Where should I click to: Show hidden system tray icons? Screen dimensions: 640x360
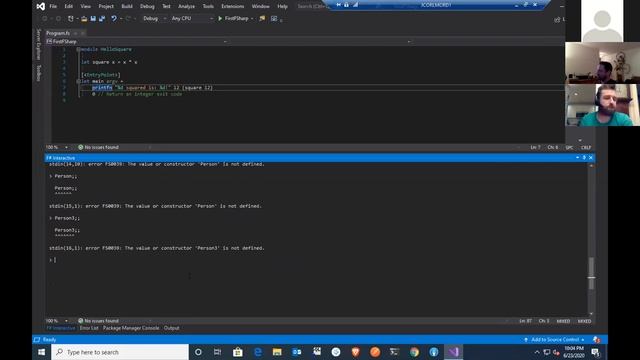(x=537, y=352)
